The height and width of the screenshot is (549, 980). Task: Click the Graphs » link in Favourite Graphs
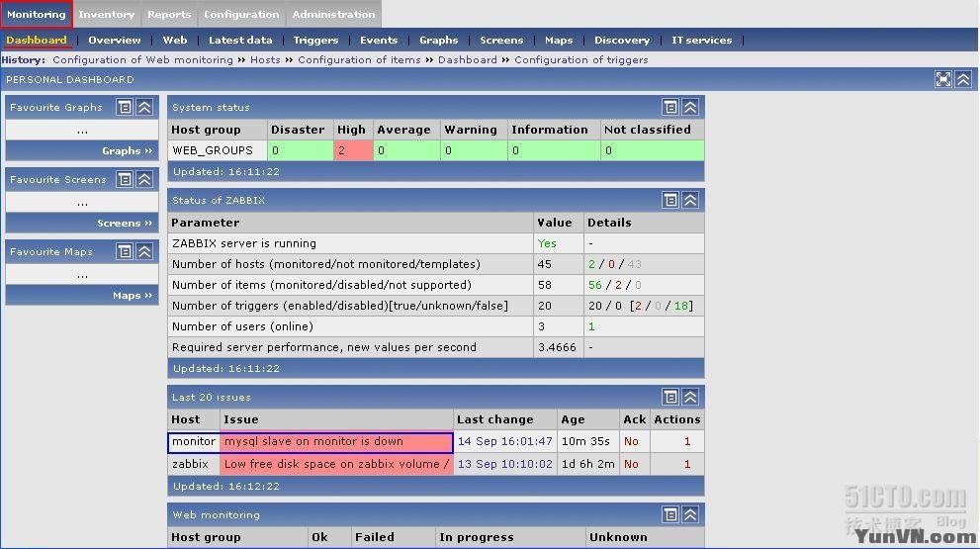127,150
